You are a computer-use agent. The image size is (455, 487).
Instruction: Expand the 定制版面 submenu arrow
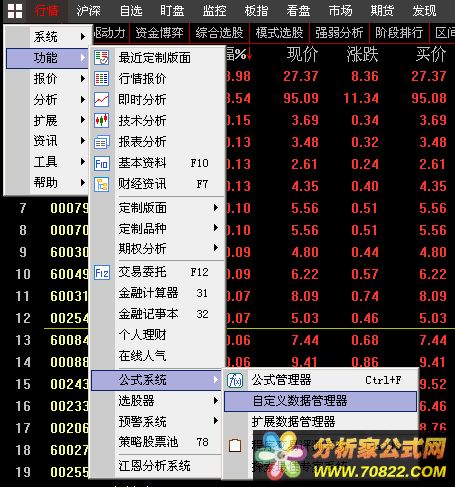(216, 208)
